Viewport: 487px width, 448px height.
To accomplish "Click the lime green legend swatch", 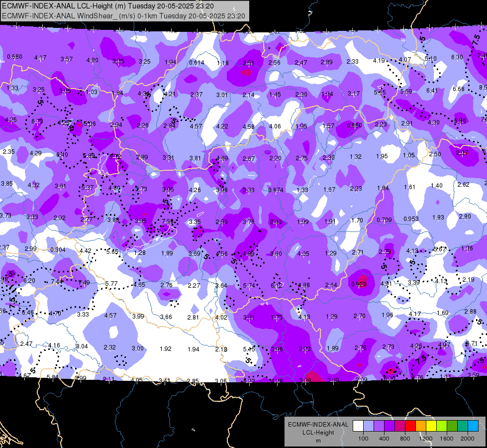I will 442,426.
